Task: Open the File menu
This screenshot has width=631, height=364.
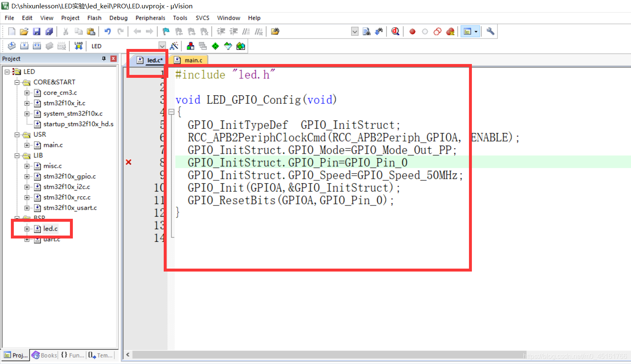Action: 9,18
